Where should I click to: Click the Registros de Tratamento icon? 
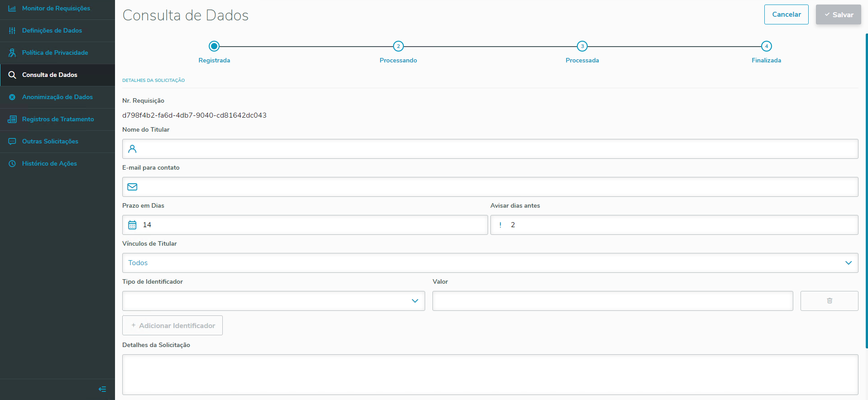click(12, 119)
